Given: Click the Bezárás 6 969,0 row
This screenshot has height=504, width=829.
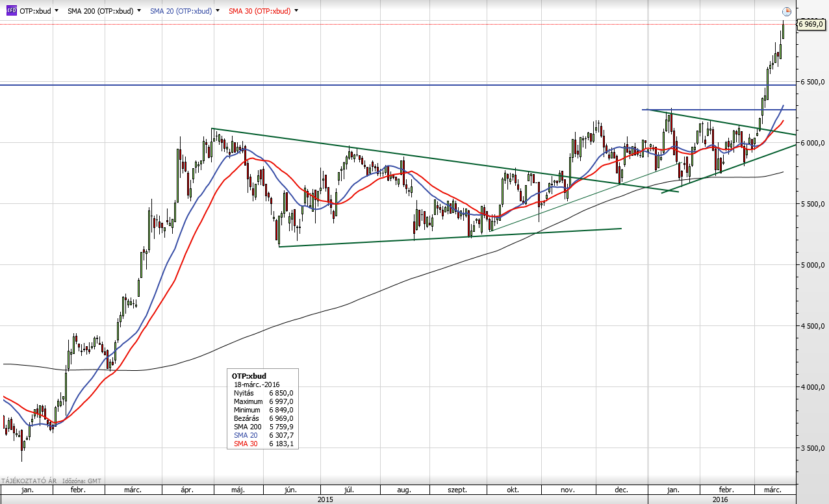Looking at the screenshot, I should click(263, 418).
